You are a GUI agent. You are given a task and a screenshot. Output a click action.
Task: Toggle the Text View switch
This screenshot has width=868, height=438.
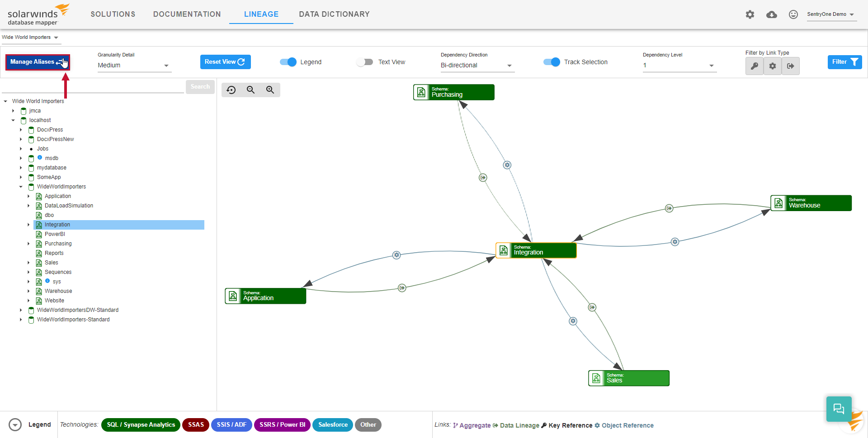click(364, 62)
